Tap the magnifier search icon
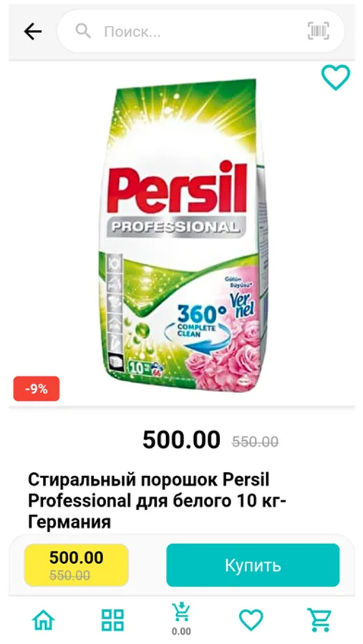The image size is (363, 644). click(x=83, y=31)
